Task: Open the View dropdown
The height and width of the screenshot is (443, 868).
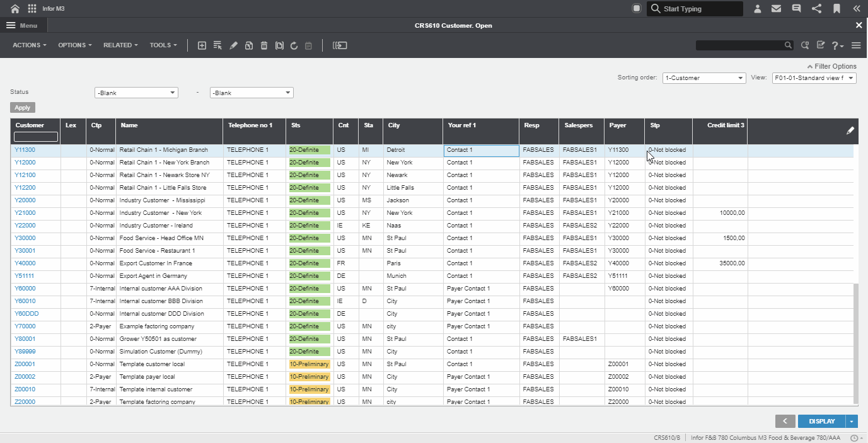Action: point(814,78)
